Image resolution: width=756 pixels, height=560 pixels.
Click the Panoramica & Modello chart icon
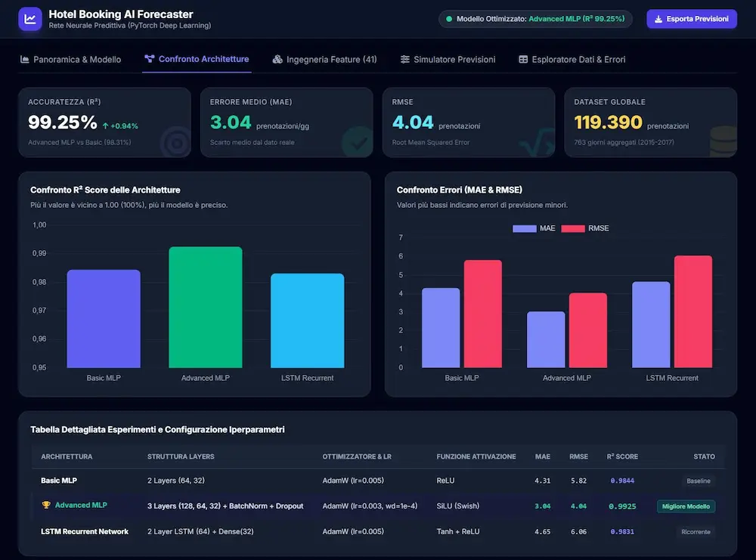point(25,59)
